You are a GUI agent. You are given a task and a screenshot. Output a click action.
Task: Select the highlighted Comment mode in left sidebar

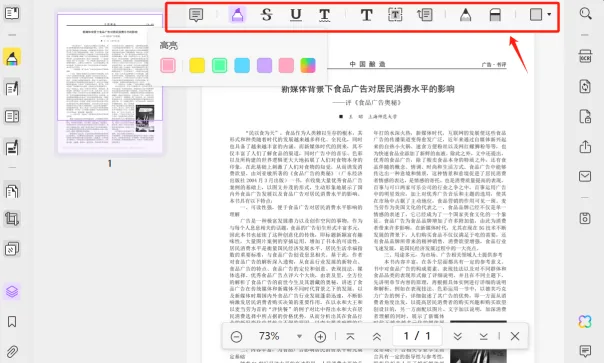(12, 57)
